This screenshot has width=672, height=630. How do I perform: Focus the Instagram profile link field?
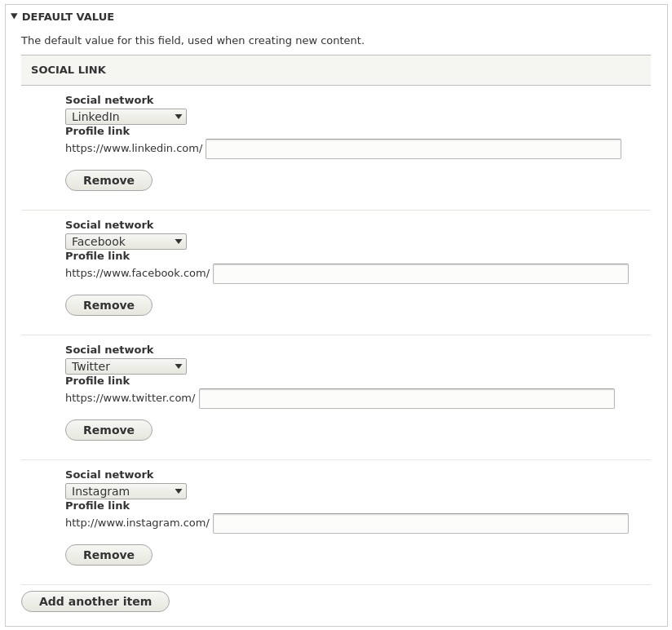click(x=420, y=523)
